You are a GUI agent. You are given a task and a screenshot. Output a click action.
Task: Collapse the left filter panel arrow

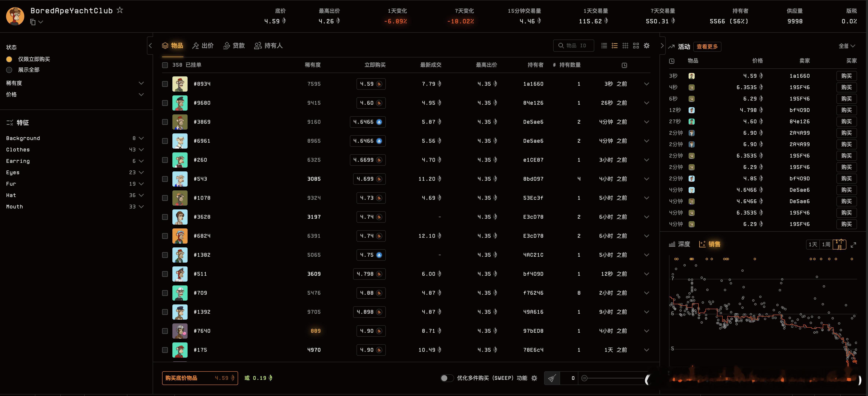150,46
